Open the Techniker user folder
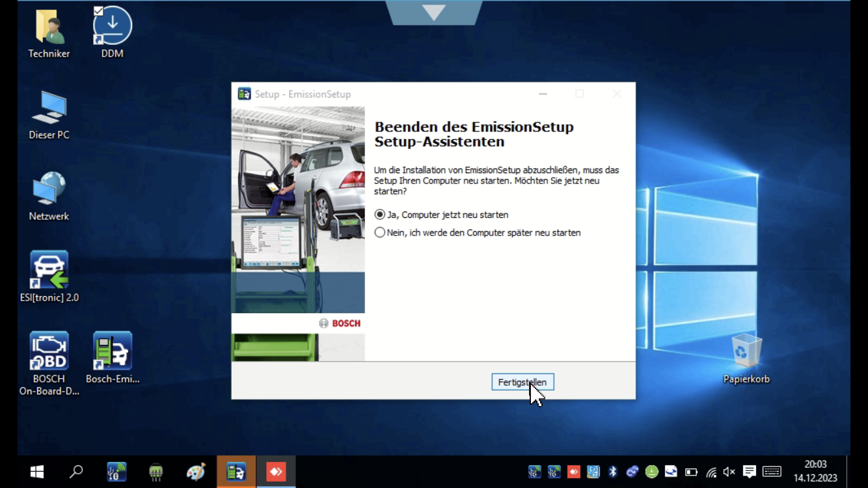Image resolution: width=868 pixels, height=488 pixels. [49, 27]
